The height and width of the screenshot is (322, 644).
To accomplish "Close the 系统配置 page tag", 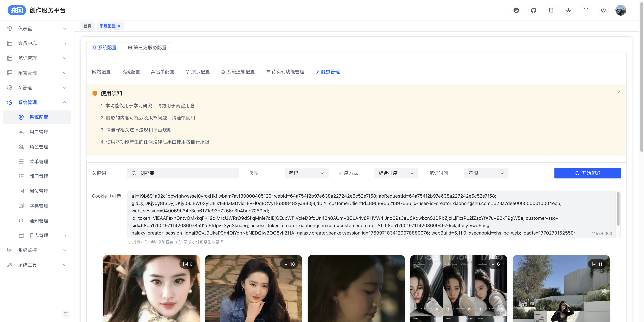I will click(x=119, y=26).
